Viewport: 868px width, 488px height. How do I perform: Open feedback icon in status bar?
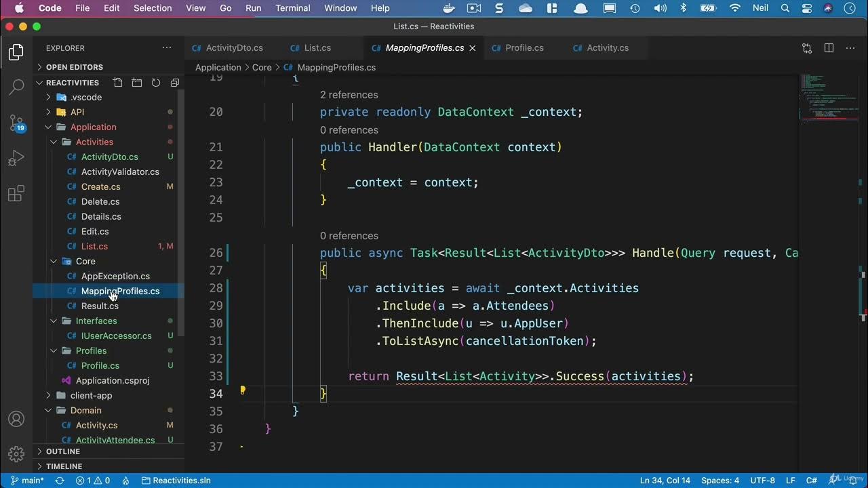[x=833, y=481]
